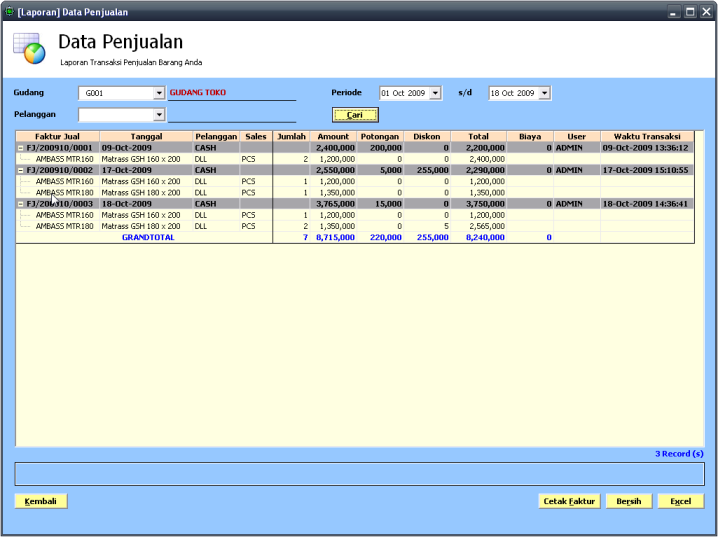Viewport: 718px width, 537px height.
Task: Select AMBASS MTR160 item under invoice 0001
Action: tap(65, 159)
